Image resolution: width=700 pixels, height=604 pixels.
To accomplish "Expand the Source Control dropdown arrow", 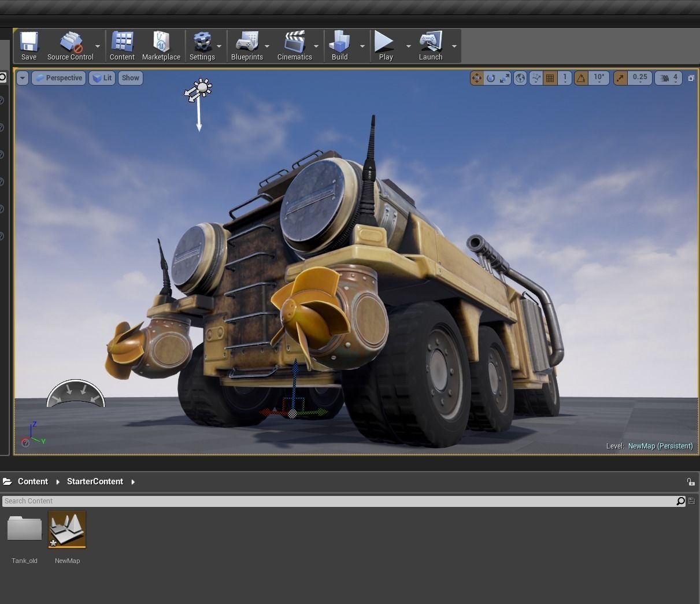I will coord(98,46).
